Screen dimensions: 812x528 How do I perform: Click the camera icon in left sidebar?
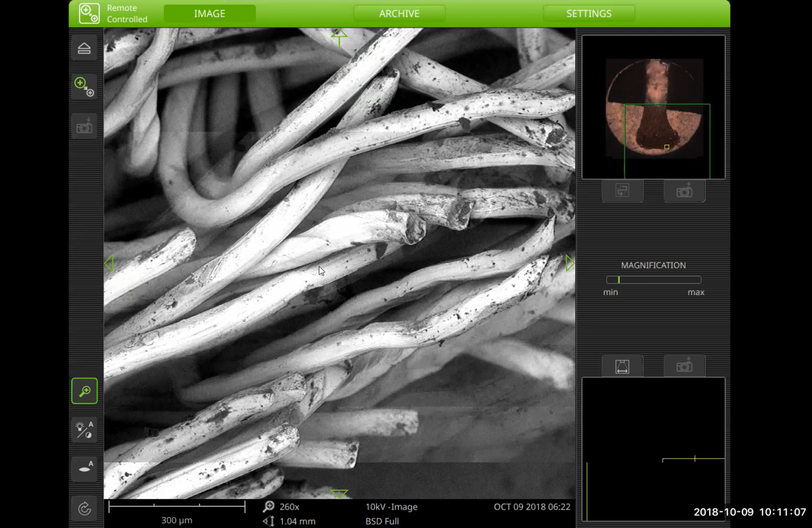[x=85, y=126]
